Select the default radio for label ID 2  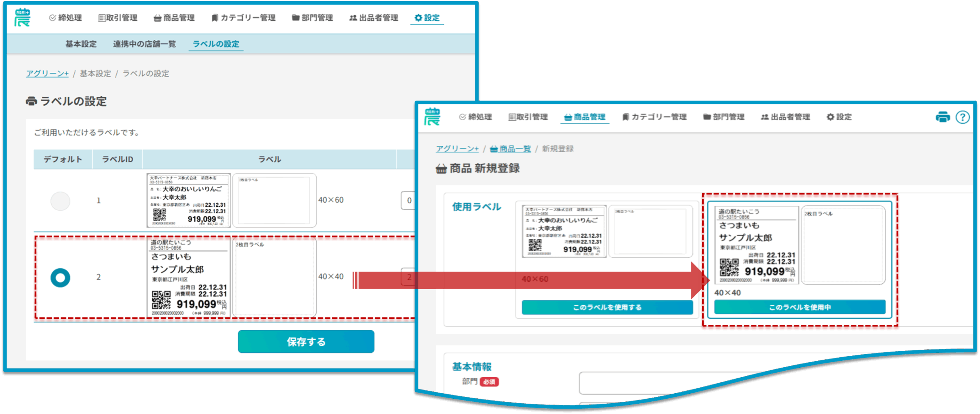click(x=60, y=277)
